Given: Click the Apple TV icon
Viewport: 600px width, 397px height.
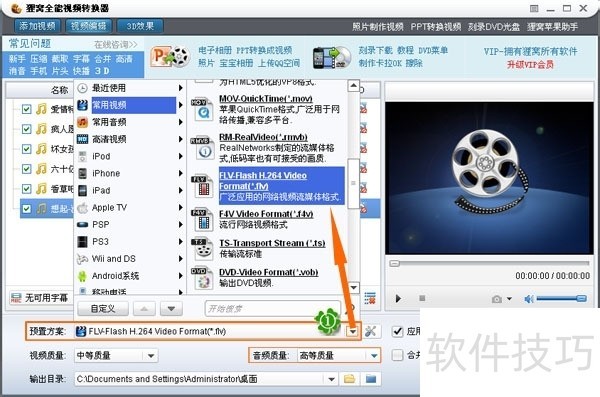Looking at the screenshot, I should (x=82, y=207).
